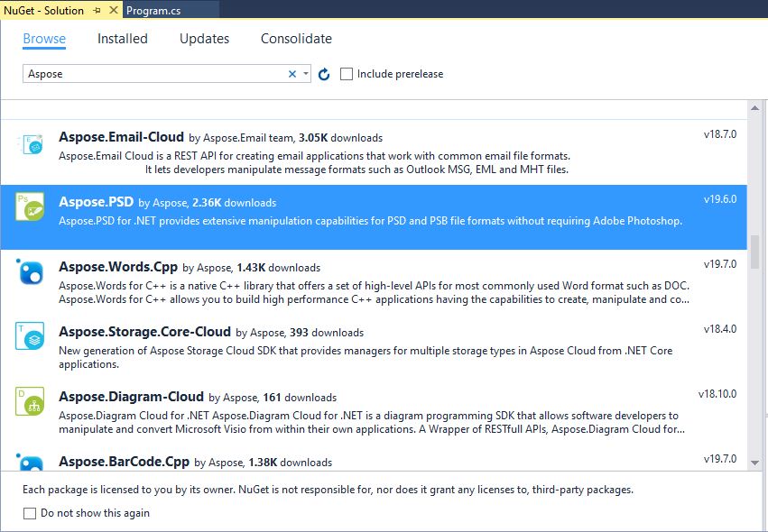Click version v19.7.0 of Aspose.Words.Cpp

(720, 264)
